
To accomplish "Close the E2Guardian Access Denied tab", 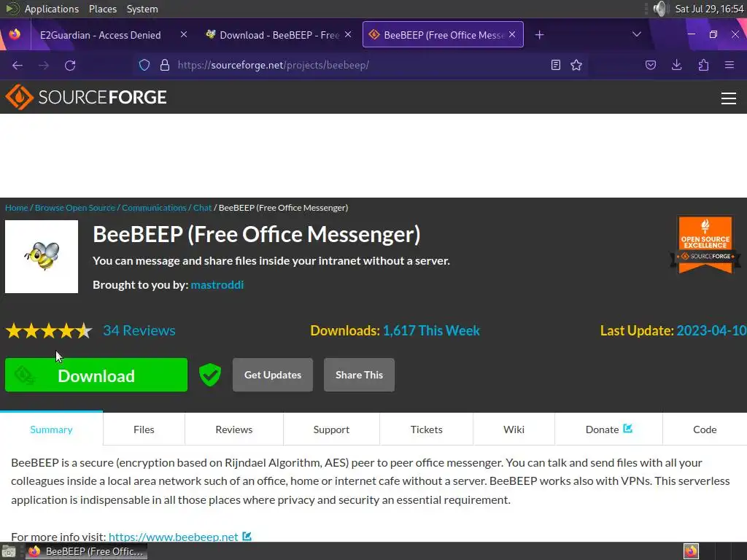I will click(184, 35).
